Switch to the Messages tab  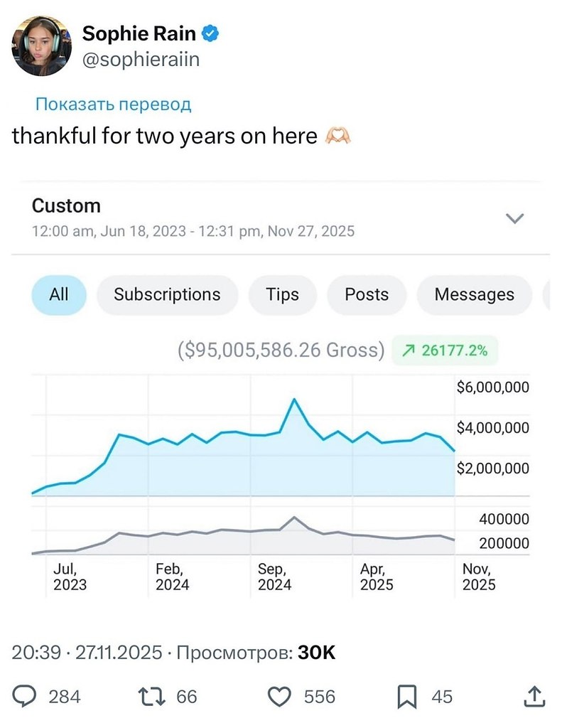tap(474, 294)
